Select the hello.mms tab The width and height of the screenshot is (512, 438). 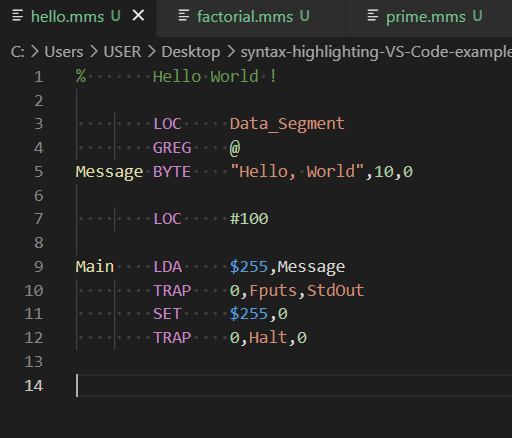click(x=78, y=17)
